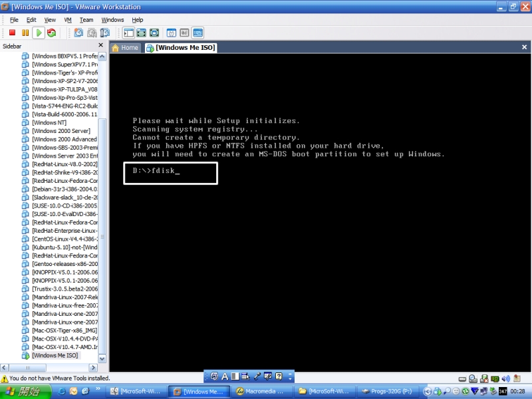The height and width of the screenshot is (399, 532).
Task: Click the system tray clock 00:28
Action: click(x=517, y=392)
